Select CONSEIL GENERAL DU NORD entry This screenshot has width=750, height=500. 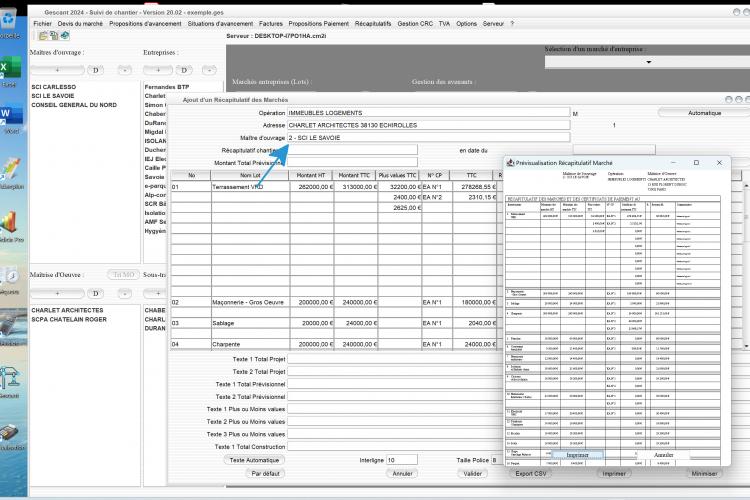pos(74,105)
